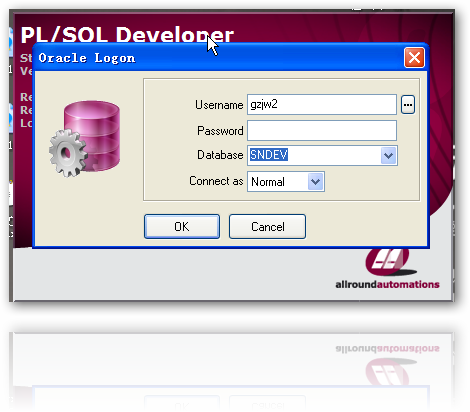470x412 pixels.
Task: Confirm logon with the OK button
Action: pyautogui.click(x=182, y=227)
